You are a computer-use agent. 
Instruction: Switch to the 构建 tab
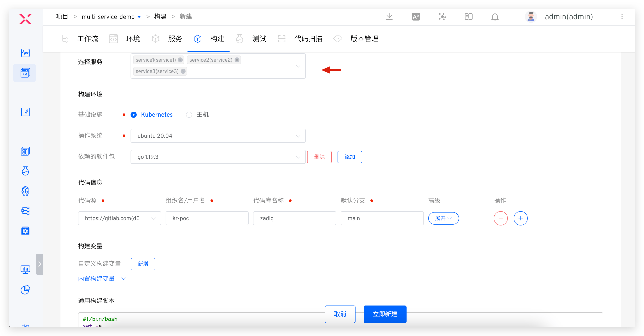(x=209, y=39)
